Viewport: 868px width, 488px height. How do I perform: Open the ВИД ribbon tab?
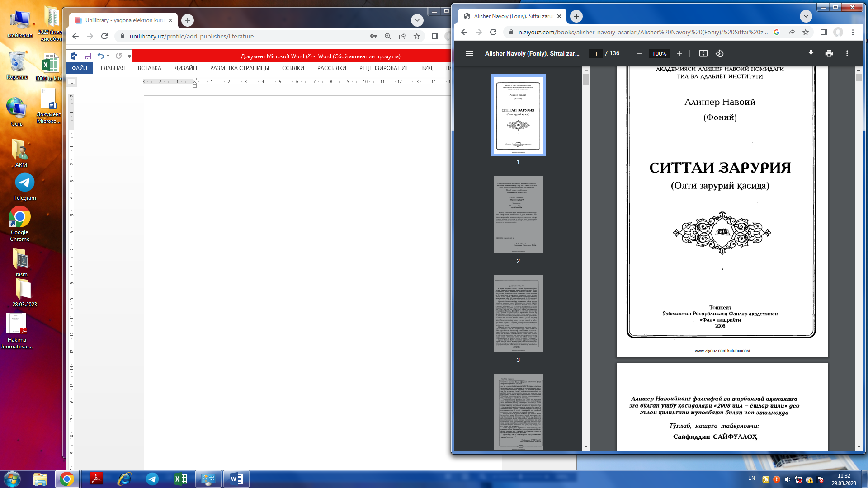tap(426, 68)
